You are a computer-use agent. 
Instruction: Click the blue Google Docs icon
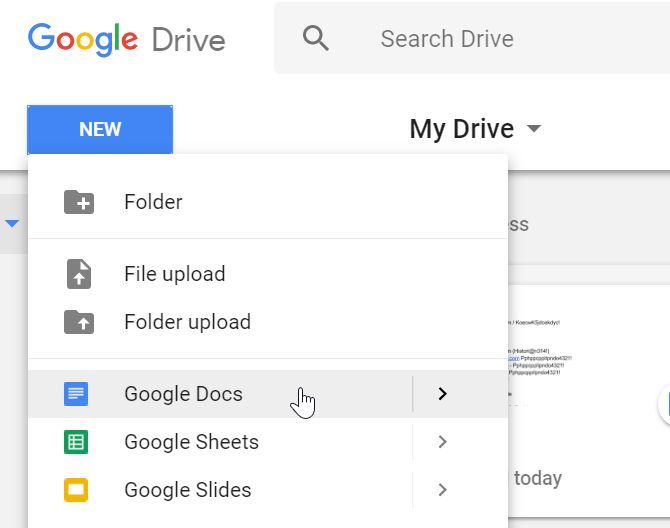[x=76, y=394]
